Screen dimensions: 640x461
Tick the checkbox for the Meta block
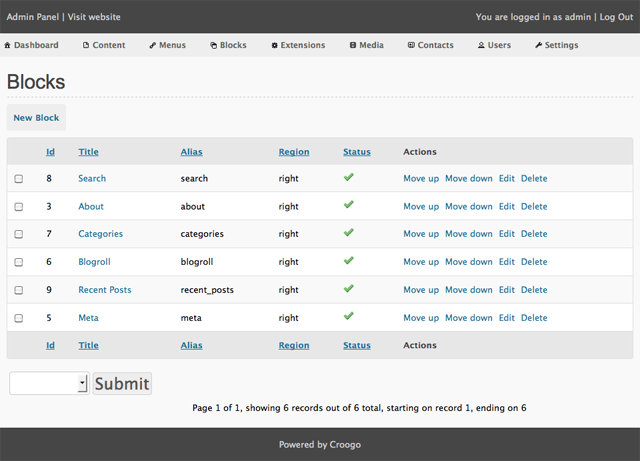19,318
